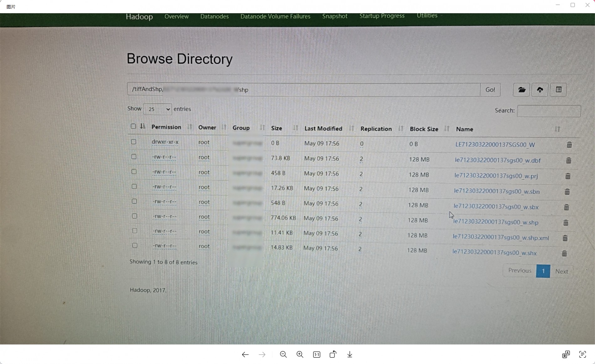
Task: Click the cut/paste list icon beside upload
Action: 558,90
